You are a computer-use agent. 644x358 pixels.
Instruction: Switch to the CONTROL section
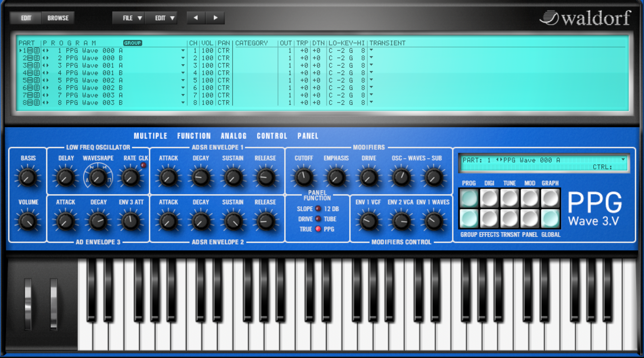pos(272,136)
